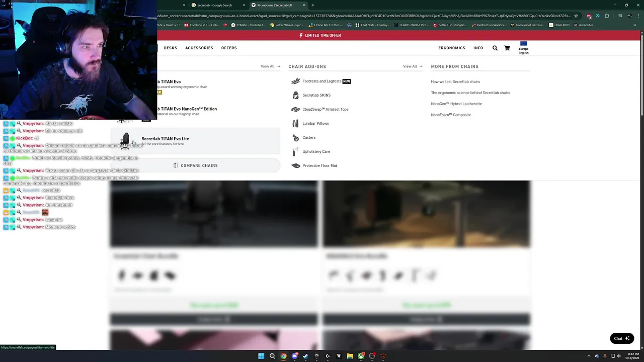This screenshot has height=362, width=644.
Task: Open the site search magnifier icon
Action: pos(495,48)
